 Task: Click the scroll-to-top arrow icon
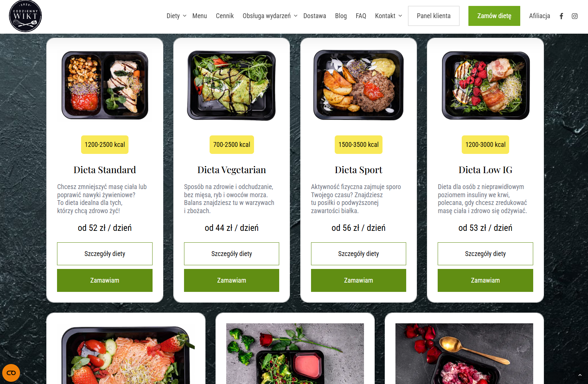tap(580, 375)
